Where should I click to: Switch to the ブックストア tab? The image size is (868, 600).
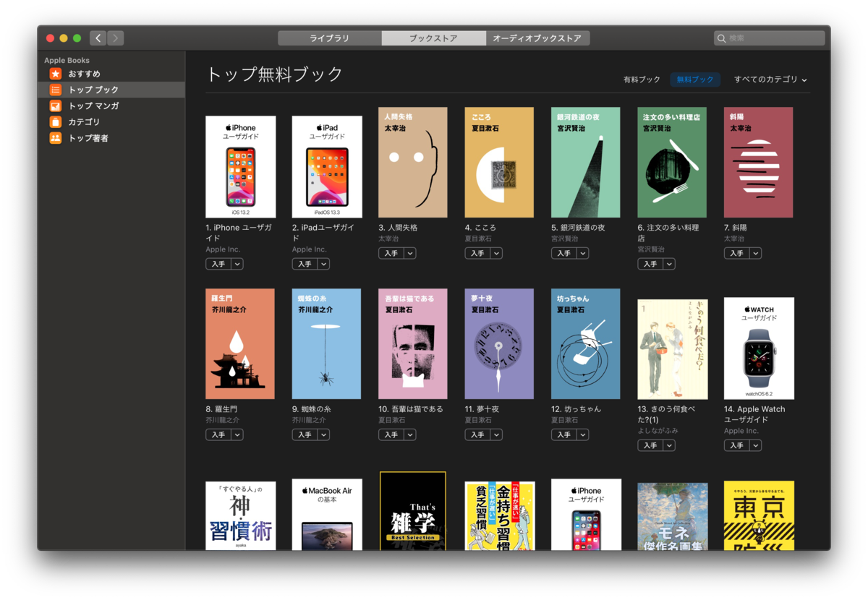pyautogui.click(x=433, y=38)
